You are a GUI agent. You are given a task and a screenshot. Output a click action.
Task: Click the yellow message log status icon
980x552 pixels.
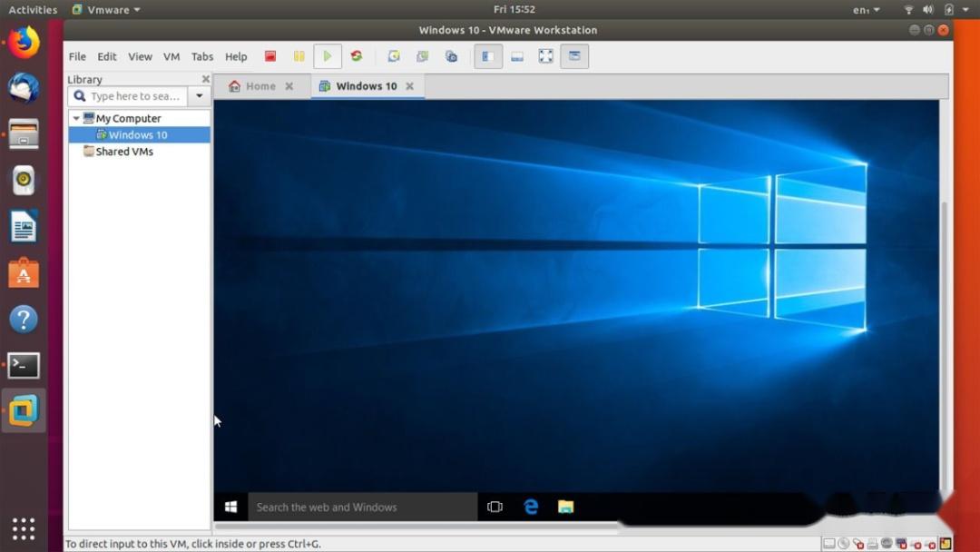(946, 544)
